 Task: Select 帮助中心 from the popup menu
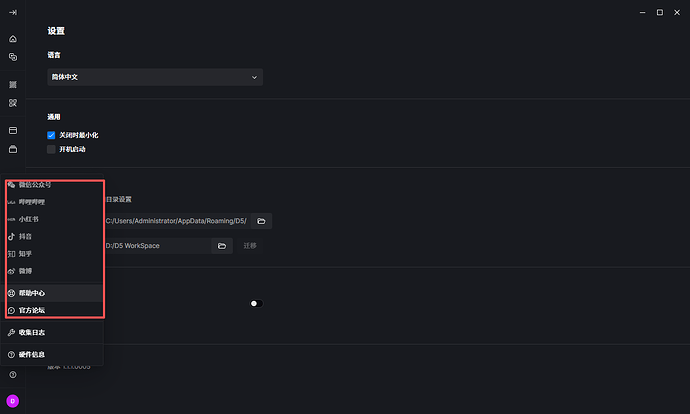point(32,293)
